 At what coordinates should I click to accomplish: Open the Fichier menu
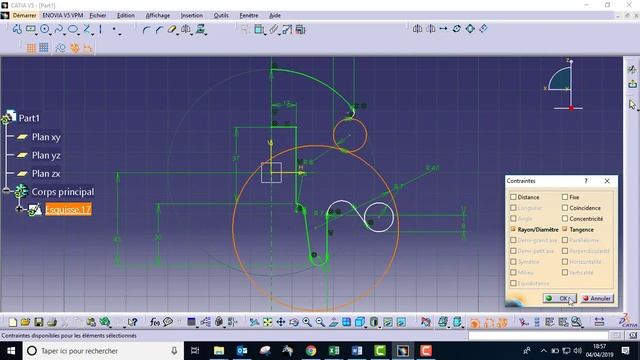point(98,16)
